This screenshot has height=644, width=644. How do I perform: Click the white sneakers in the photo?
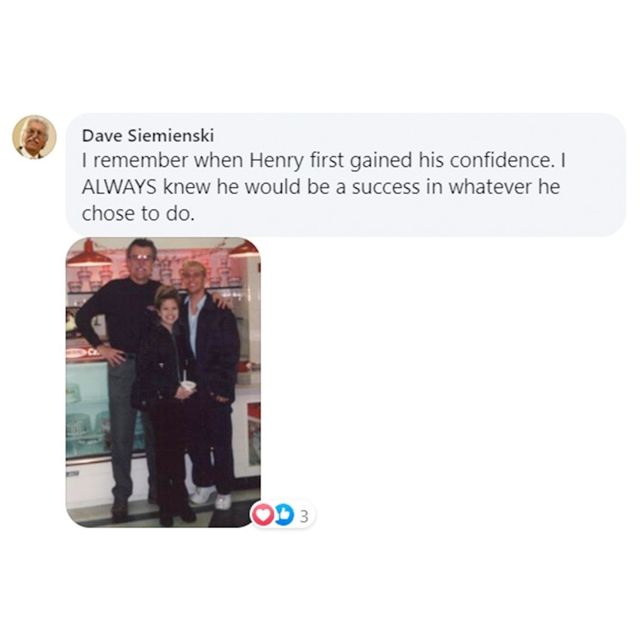(210, 497)
